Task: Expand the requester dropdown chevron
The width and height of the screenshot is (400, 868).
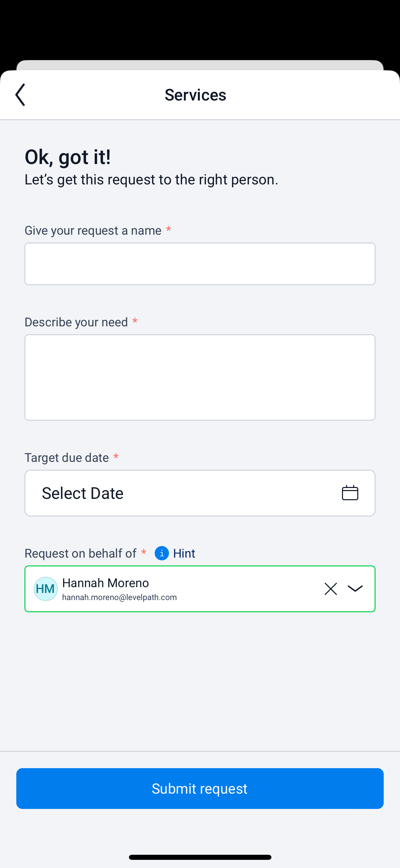Action: click(x=355, y=589)
